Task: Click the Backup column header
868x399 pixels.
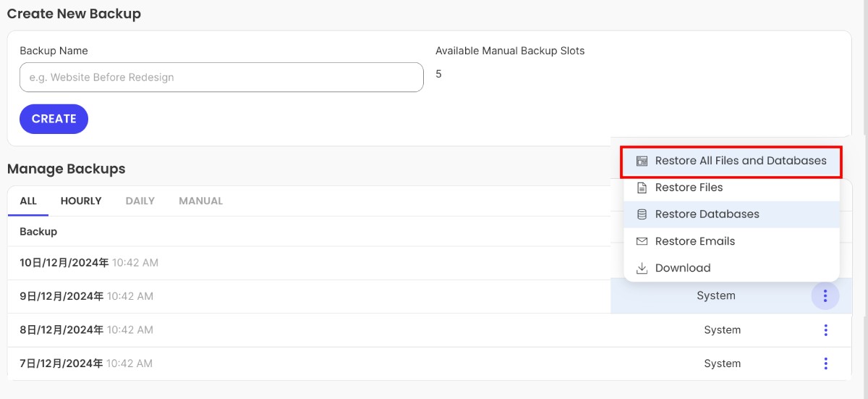Action: [38, 232]
